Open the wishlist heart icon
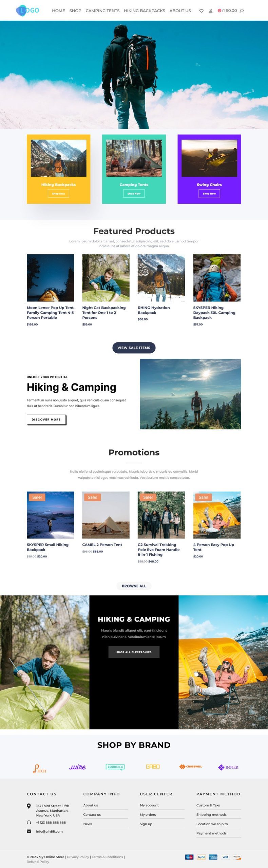 pos(201,11)
